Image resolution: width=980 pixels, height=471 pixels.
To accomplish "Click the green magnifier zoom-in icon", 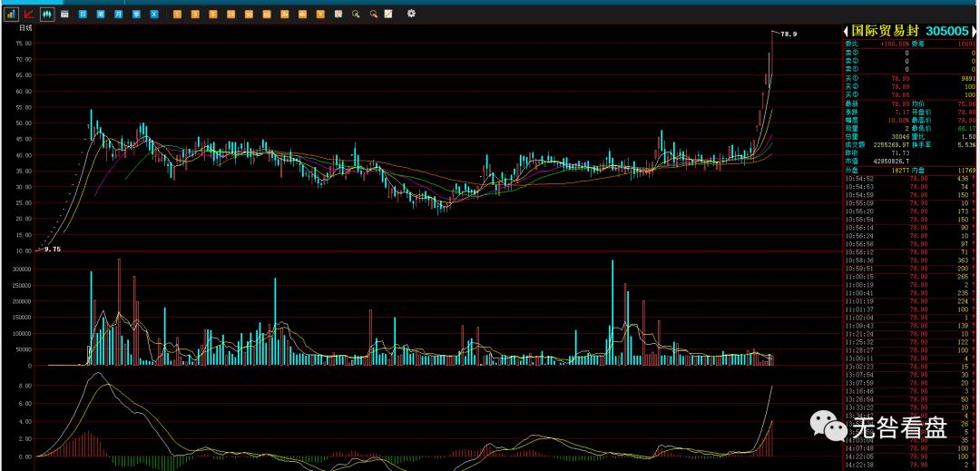I will pyautogui.click(x=356, y=14).
